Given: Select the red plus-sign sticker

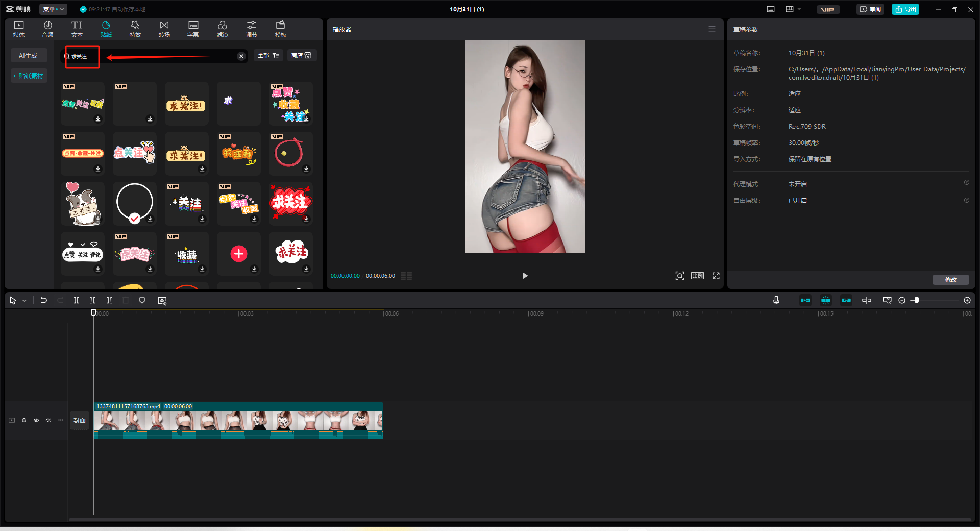Looking at the screenshot, I should (238, 253).
